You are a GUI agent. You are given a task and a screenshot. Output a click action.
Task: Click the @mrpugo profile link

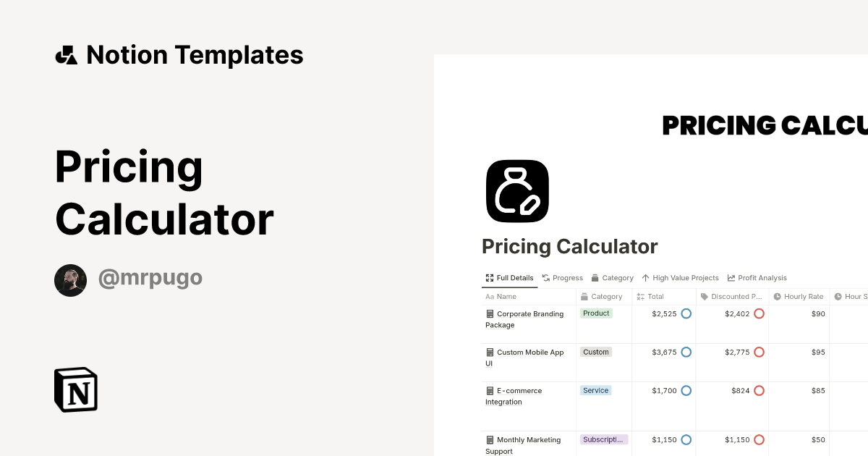(150, 278)
